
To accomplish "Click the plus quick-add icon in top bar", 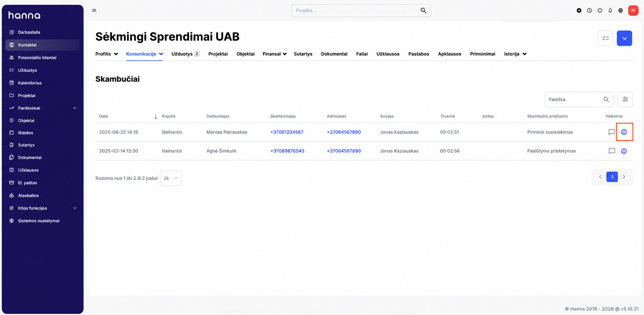I will click(x=579, y=10).
